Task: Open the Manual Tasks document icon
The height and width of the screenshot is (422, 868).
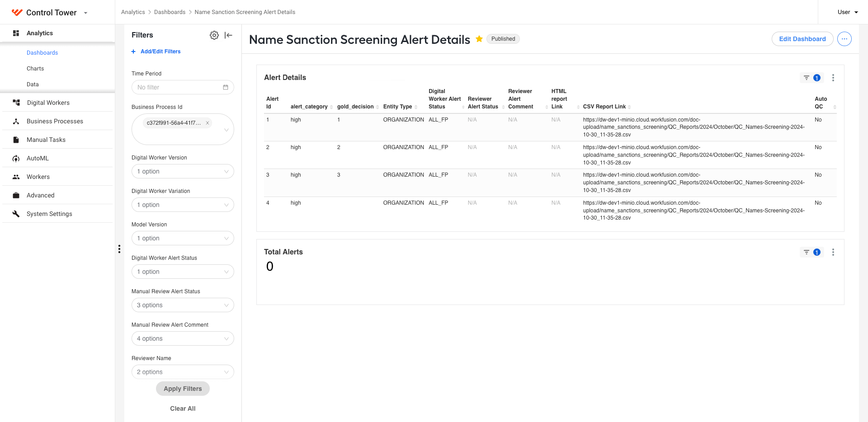Action: [x=16, y=140]
